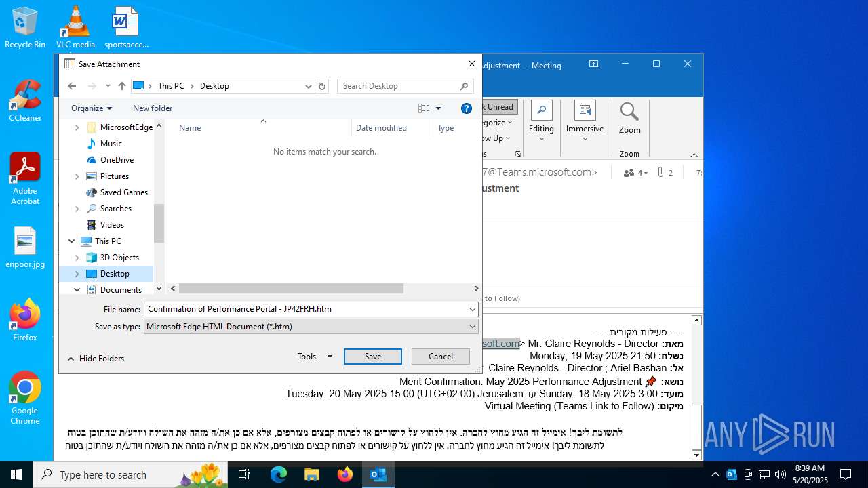Open Microsoft Edge from taskbar

279,474
